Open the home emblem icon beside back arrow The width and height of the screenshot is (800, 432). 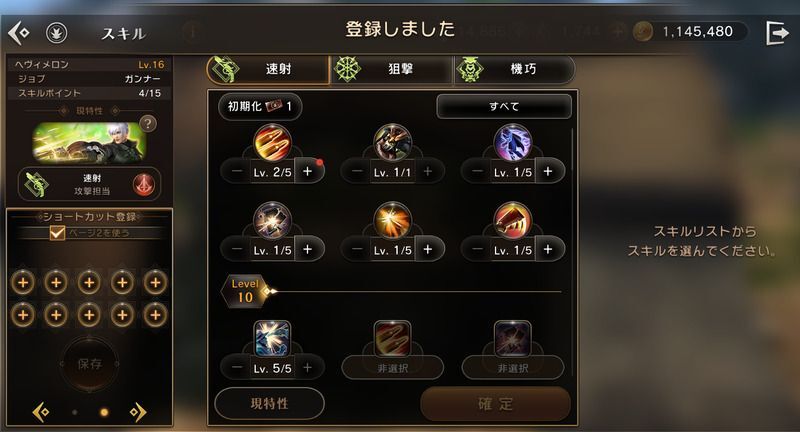tap(57, 33)
